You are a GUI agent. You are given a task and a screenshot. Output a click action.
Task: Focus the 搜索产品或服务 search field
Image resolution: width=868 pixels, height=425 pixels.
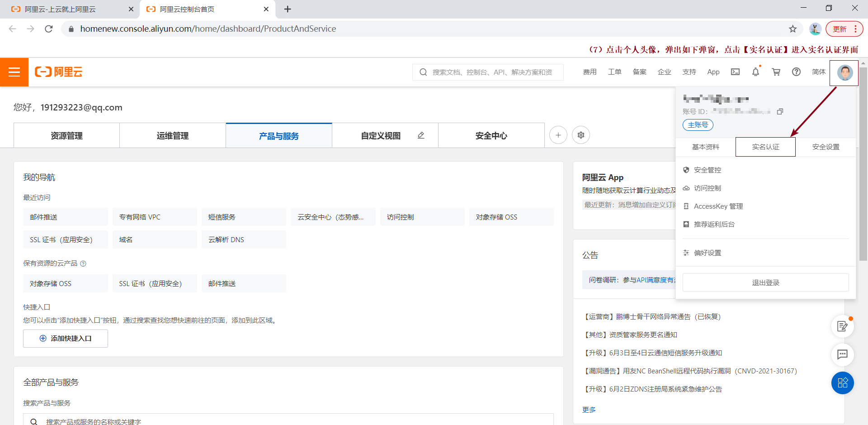click(x=288, y=420)
